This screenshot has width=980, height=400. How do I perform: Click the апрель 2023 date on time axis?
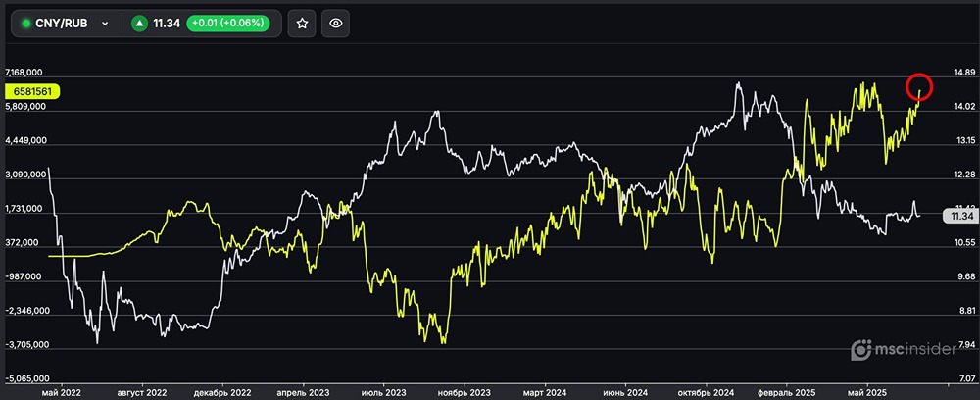click(302, 392)
